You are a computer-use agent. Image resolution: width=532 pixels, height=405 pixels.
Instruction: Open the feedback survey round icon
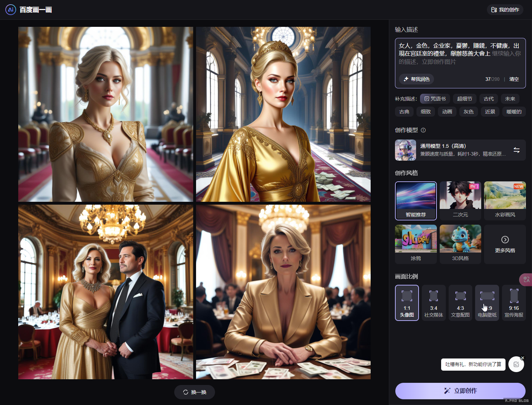(516, 364)
